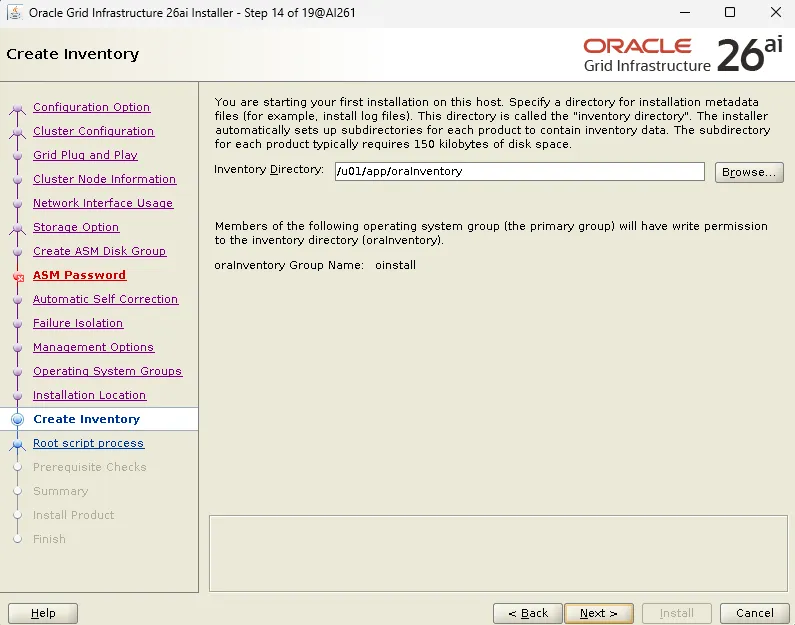795x625 pixels.
Task: Open Failure Isolation step
Action: (78, 323)
